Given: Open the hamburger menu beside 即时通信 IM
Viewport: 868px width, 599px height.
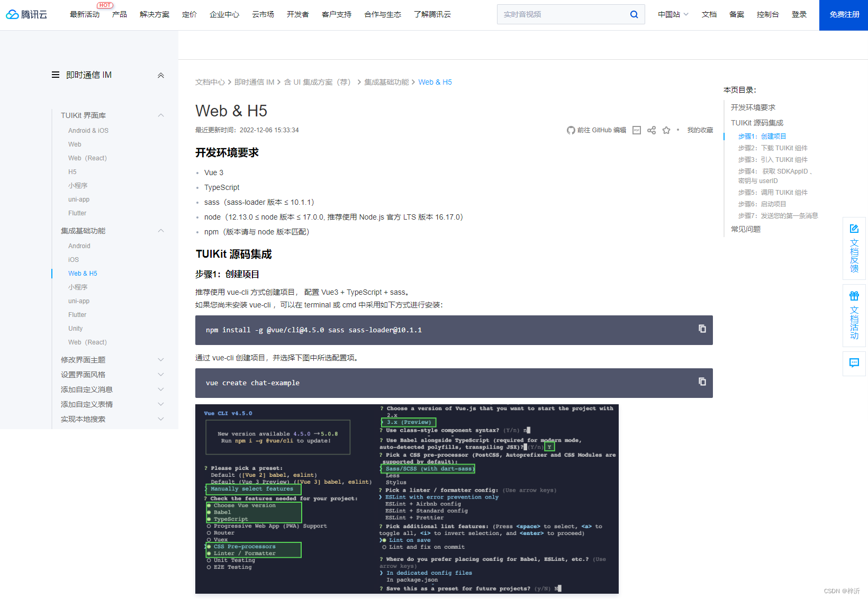Looking at the screenshot, I should click(55, 75).
